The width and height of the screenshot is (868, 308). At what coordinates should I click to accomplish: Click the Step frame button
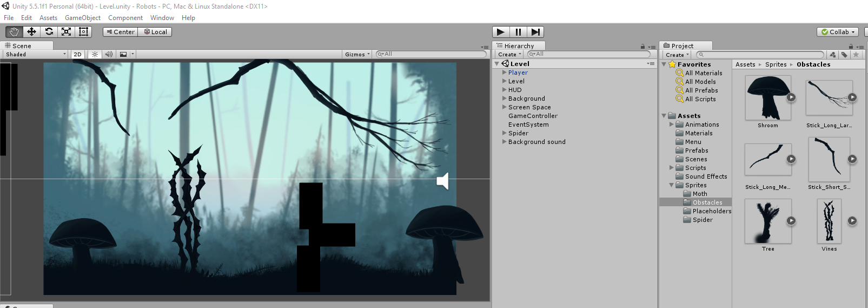pos(535,32)
